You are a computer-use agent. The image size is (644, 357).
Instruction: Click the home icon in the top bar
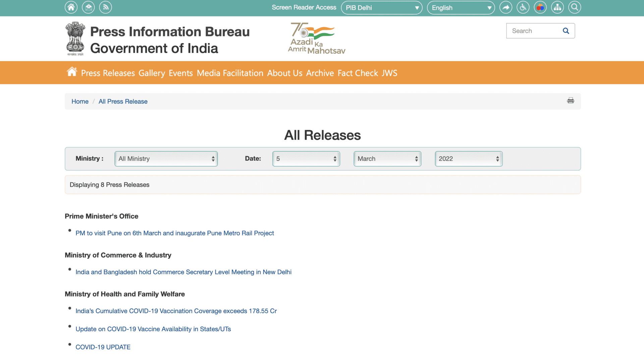click(x=71, y=7)
